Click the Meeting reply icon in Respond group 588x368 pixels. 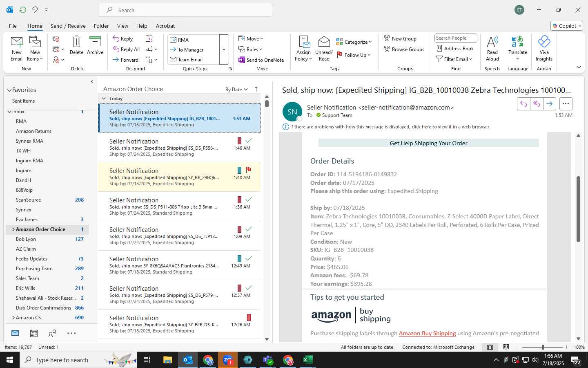(x=149, y=38)
